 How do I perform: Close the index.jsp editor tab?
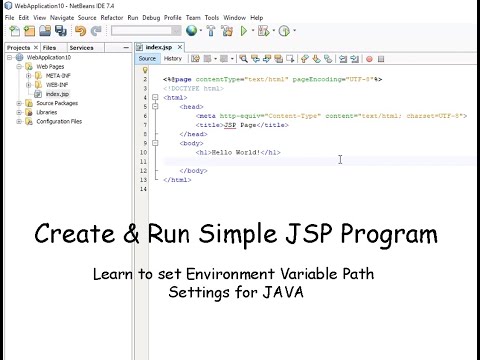[180, 47]
